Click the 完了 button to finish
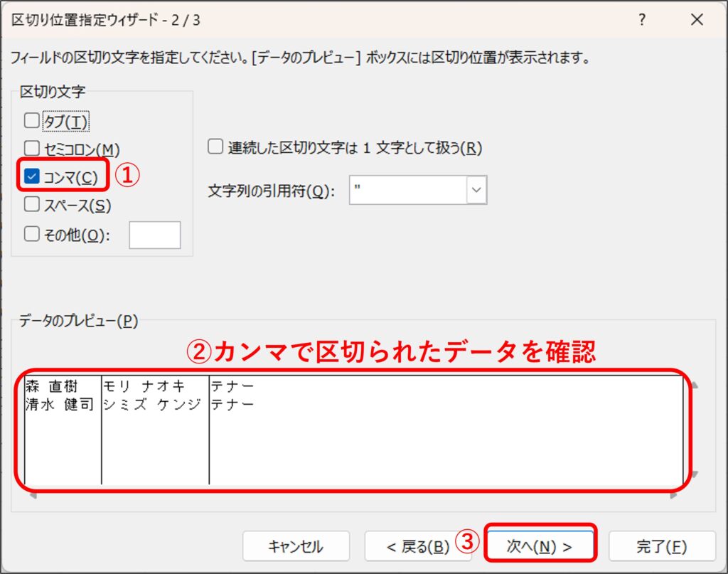 (x=661, y=546)
